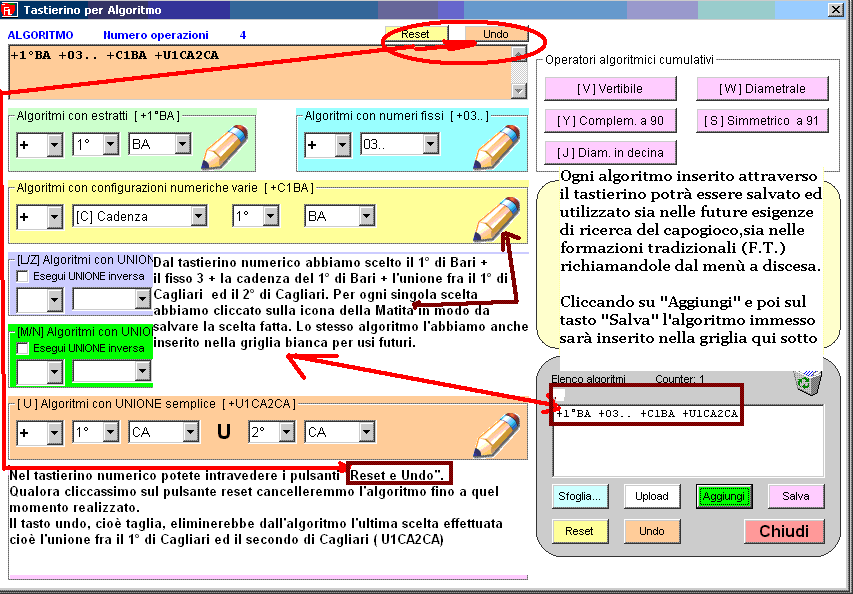The height and width of the screenshot is (594, 853).
Task: Click the Salva button
Action: (796, 496)
